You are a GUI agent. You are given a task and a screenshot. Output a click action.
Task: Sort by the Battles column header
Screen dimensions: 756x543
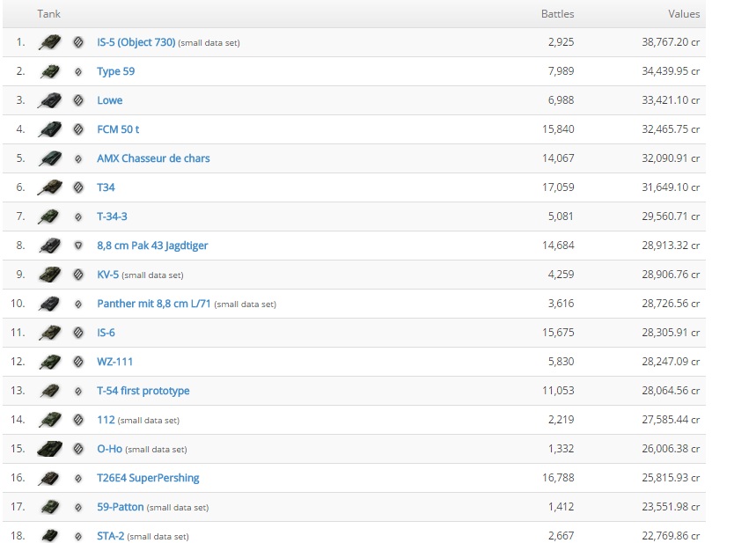[557, 14]
